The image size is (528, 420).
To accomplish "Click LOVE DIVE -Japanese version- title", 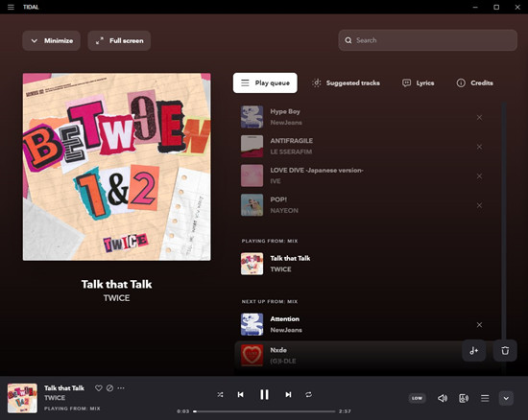I will 317,170.
